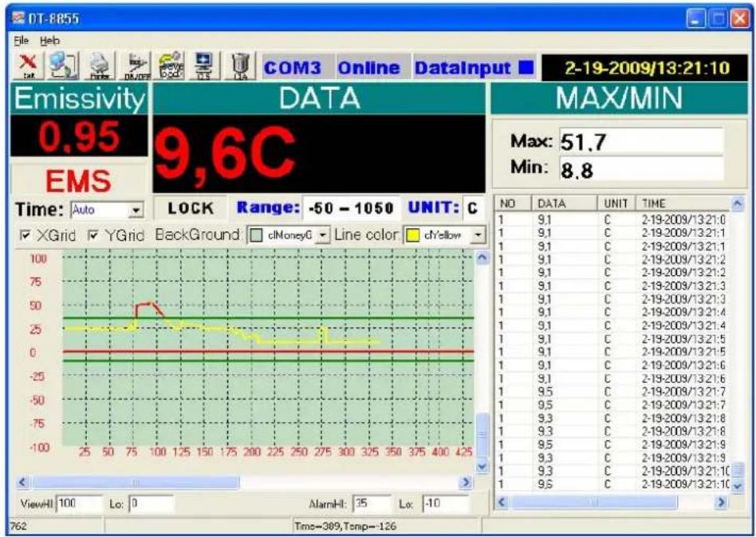Open the Help menu
756x537 pixels.
tap(49, 41)
